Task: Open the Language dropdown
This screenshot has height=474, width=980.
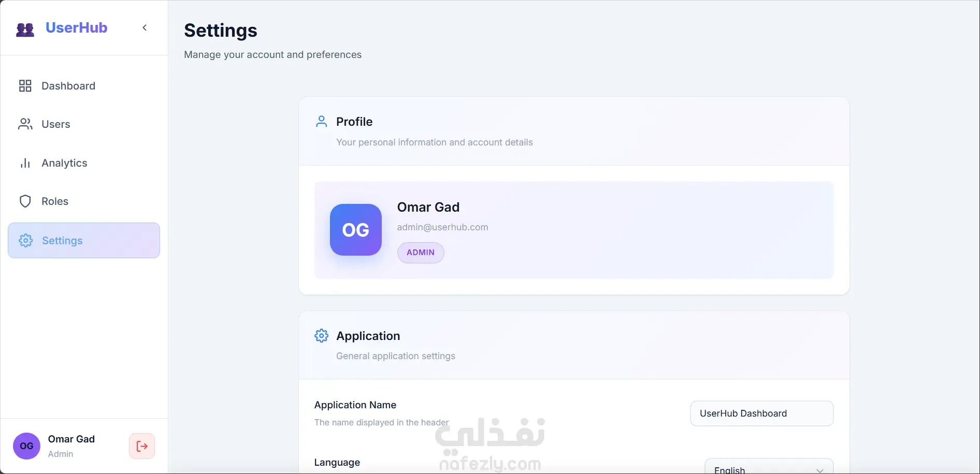Action: pos(769,468)
